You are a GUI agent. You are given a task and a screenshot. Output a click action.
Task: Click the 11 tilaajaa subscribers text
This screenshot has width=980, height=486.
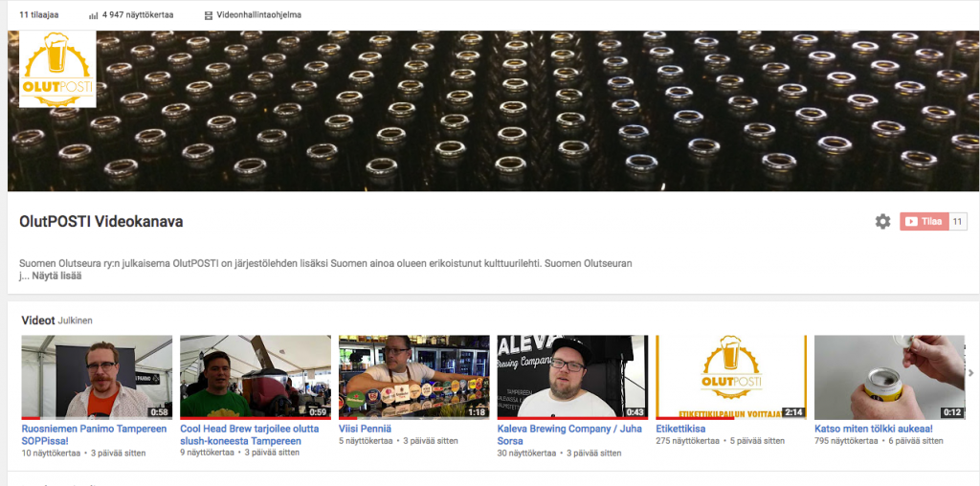pyautogui.click(x=38, y=15)
